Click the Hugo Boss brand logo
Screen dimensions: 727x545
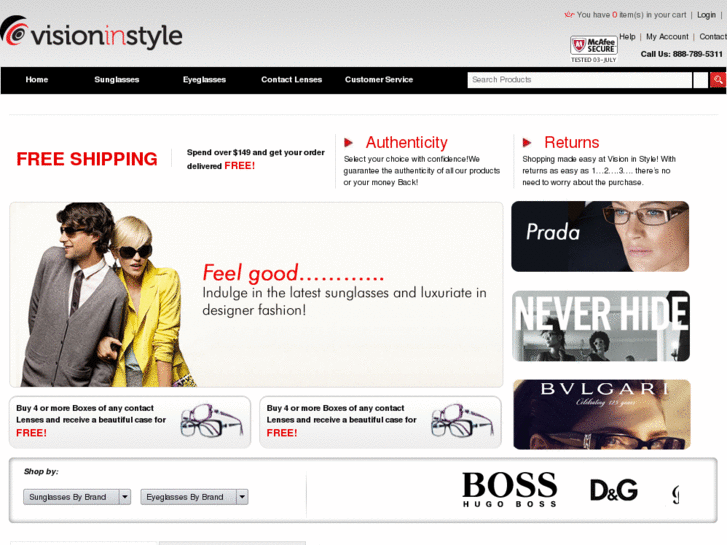pos(510,490)
